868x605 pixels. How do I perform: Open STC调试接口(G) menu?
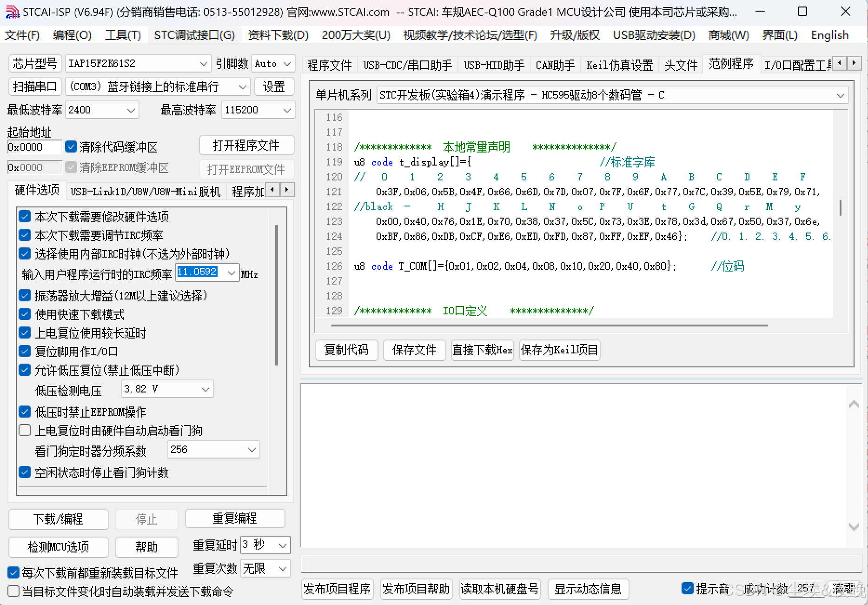click(x=195, y=35)
